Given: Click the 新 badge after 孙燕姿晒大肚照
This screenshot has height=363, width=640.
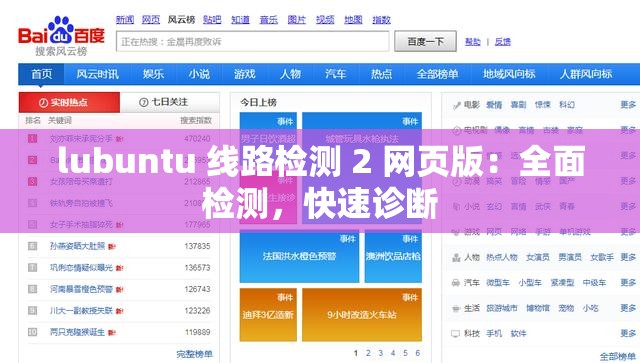Looking at the screenshot, I should tap(112, 247).
